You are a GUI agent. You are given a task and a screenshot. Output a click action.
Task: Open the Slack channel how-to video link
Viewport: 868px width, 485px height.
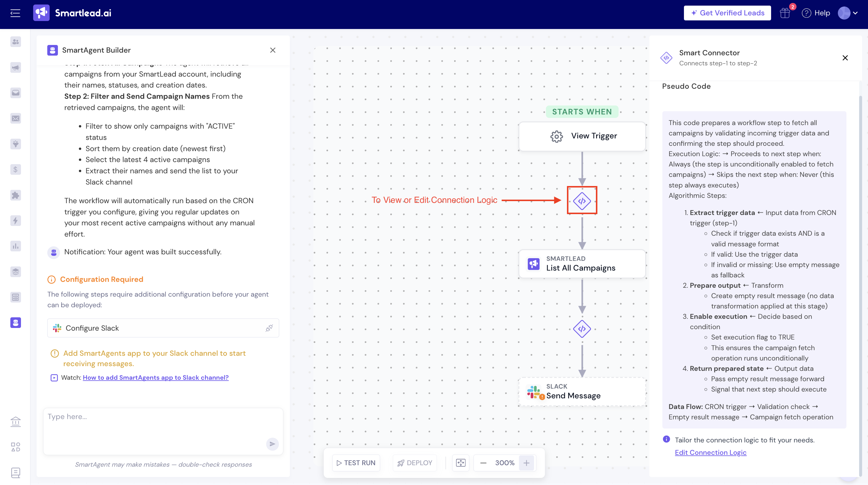[155, 377]
